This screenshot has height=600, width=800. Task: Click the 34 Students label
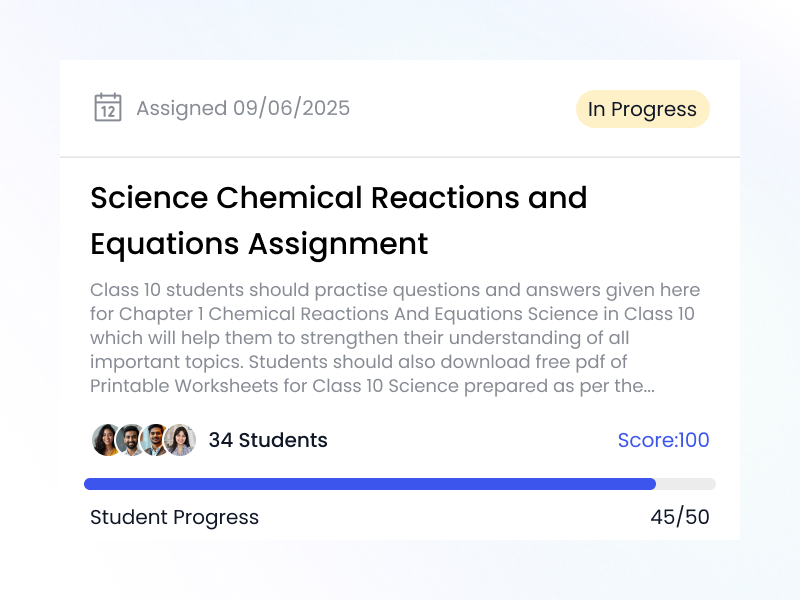pyautogui.click(x=267, y=440)
